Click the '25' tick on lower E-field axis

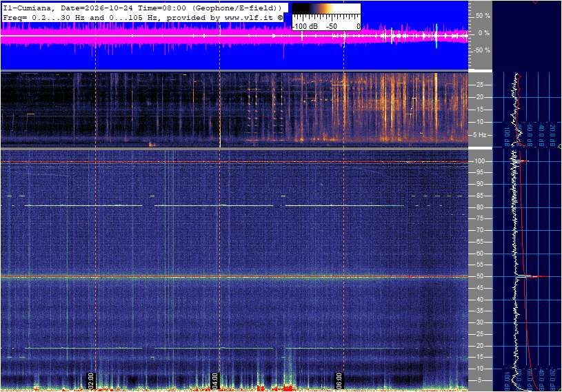tap(479, 334)
